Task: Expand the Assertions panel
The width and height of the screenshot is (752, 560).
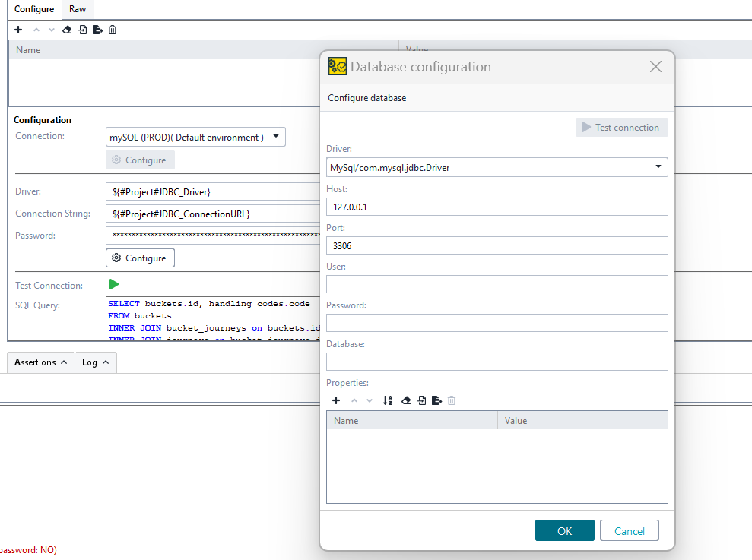Action: coord(41,362)
